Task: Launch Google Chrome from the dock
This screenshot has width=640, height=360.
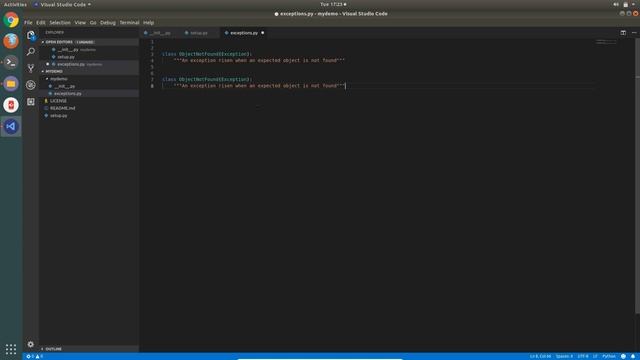Action: click(x=11, y=20)
